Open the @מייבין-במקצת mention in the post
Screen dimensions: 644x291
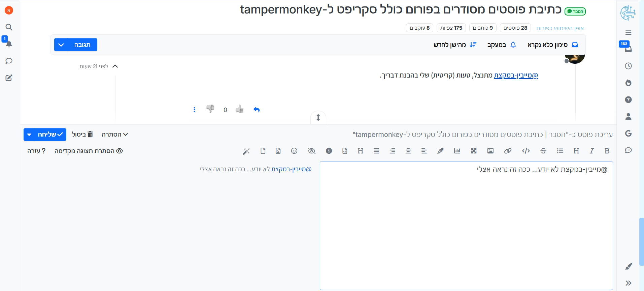tap(516, 76)
